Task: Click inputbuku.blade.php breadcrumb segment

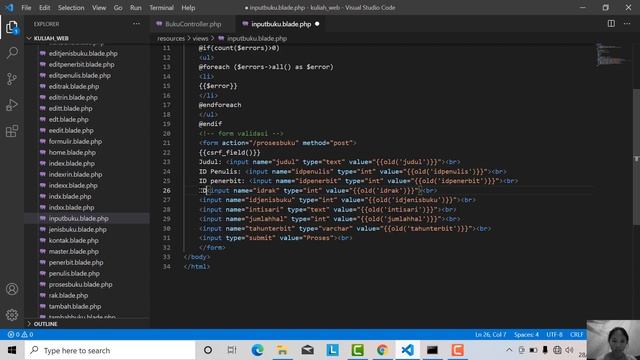Action: pyautogui.click(x=257, y=38)
